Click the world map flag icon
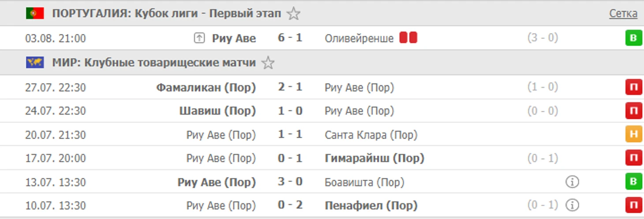644x219 pixels. tap(35, 63)
